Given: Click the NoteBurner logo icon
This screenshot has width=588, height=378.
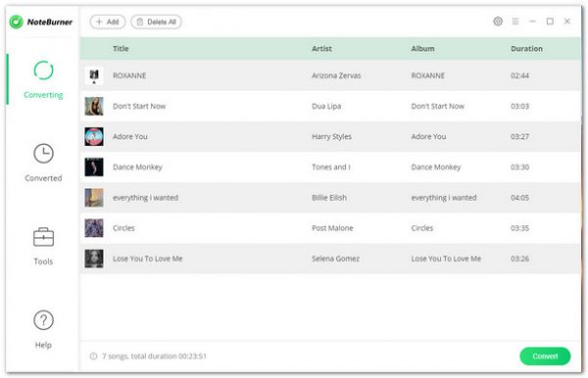Looking at the screenshot, I should pyautogui.click(x=16, y=22).
